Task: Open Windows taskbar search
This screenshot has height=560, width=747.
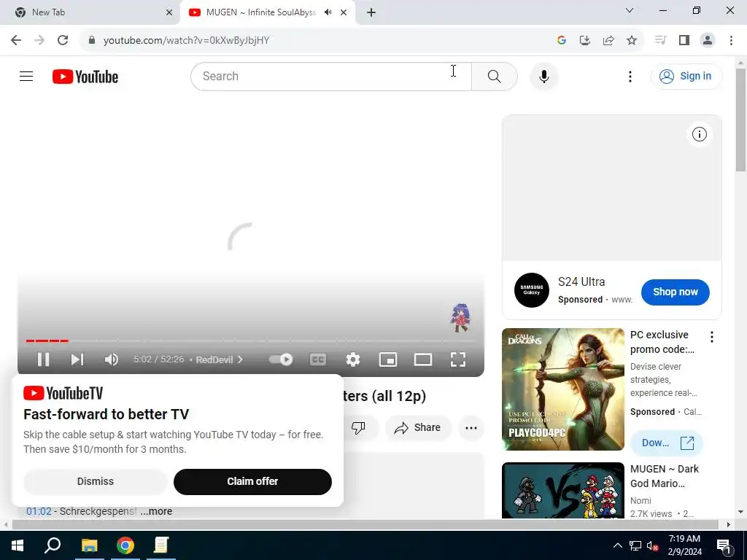Action: point(53,545)
